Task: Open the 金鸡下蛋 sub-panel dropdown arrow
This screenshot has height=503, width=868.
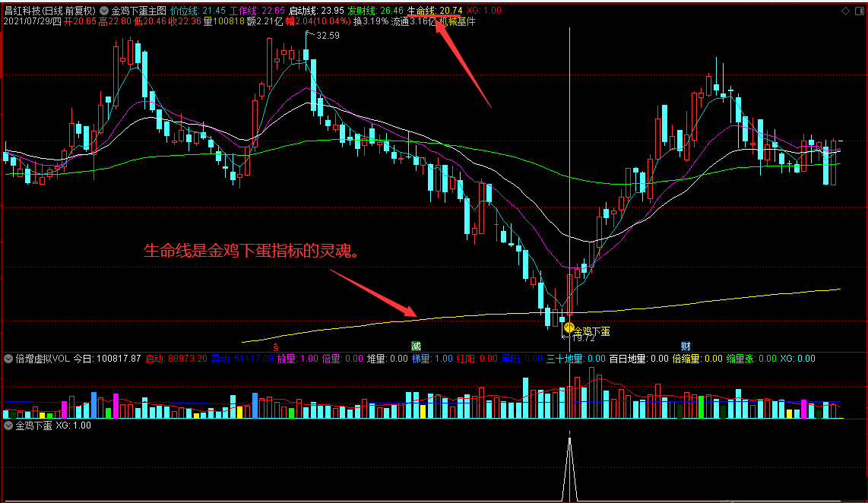Action: pyautogui.click(x=8, y=425)
